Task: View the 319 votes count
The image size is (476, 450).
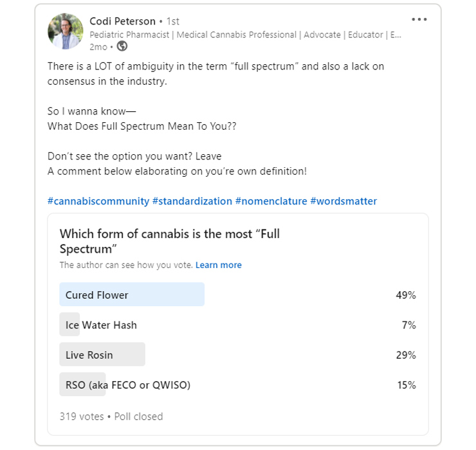Action: coord(82,417)
